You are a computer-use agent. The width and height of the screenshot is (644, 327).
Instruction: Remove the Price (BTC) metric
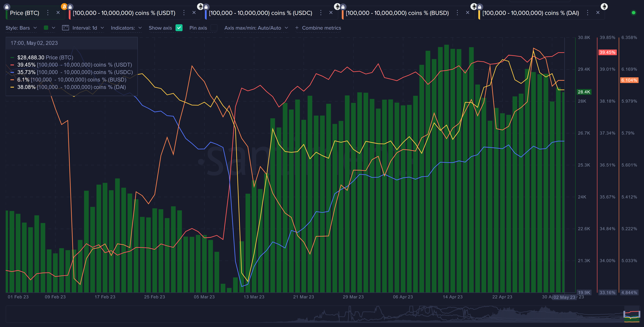click(x=58, y=13)
